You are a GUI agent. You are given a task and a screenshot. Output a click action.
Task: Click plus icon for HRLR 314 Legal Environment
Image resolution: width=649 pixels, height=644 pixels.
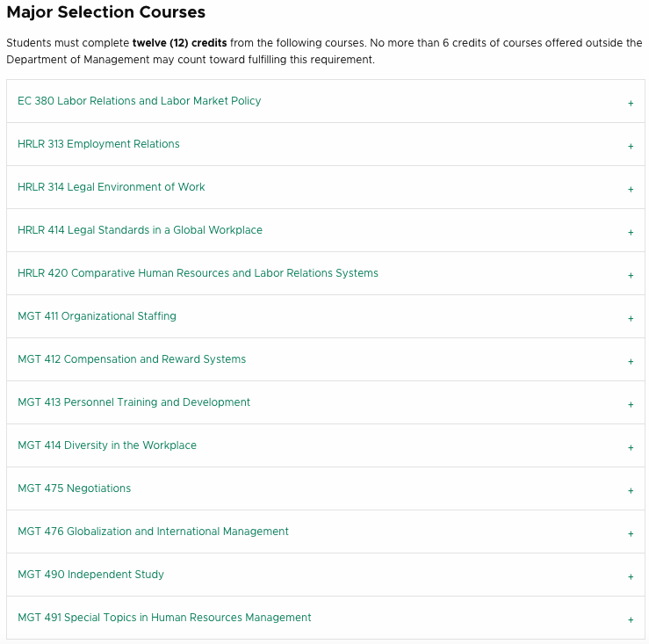631,189
